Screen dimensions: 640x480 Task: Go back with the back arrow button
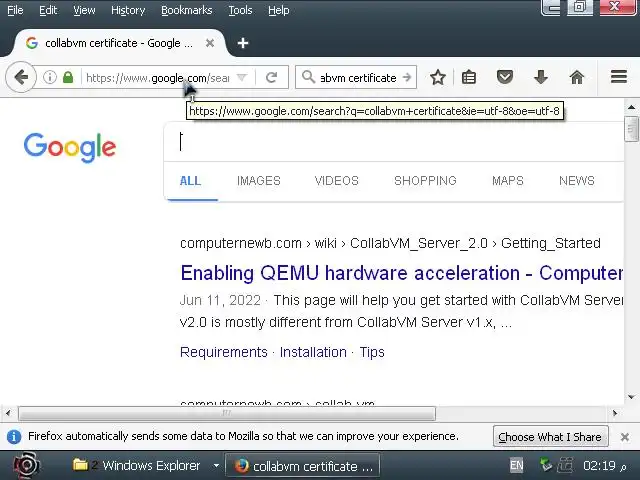tap(21, 77)
